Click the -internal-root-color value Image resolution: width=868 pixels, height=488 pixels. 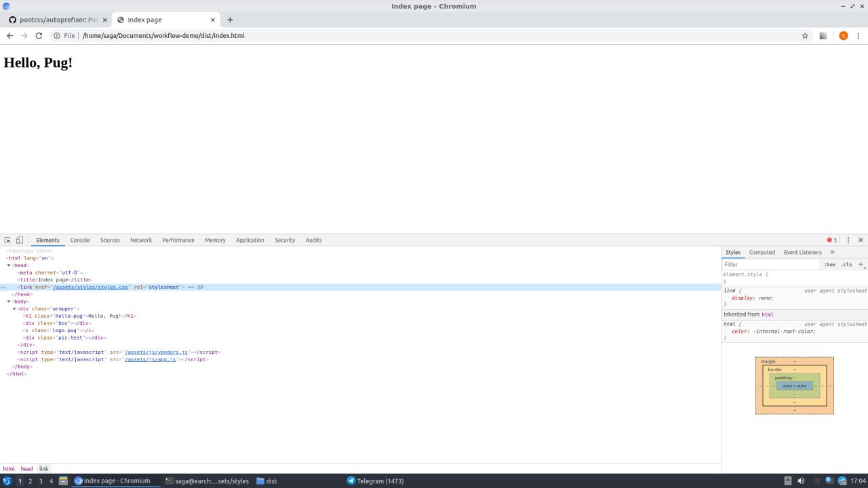(784, 331)
